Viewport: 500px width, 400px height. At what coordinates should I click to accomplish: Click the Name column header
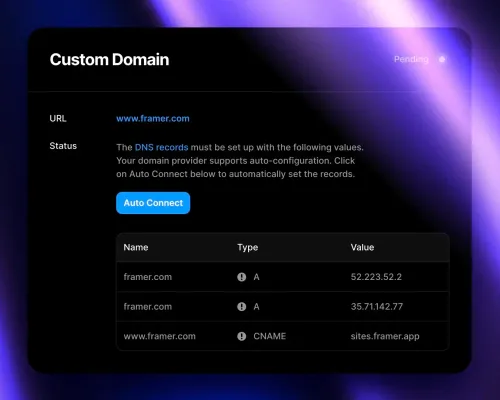point(136,247)
